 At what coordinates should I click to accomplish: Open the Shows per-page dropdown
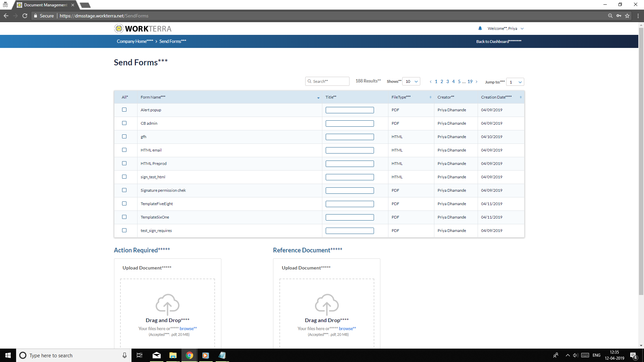point(411,81)
